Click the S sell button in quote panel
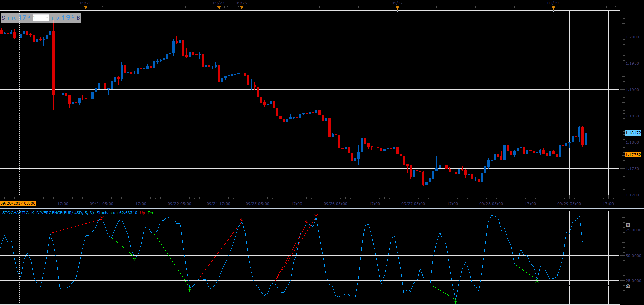 [x=4, y=18]
